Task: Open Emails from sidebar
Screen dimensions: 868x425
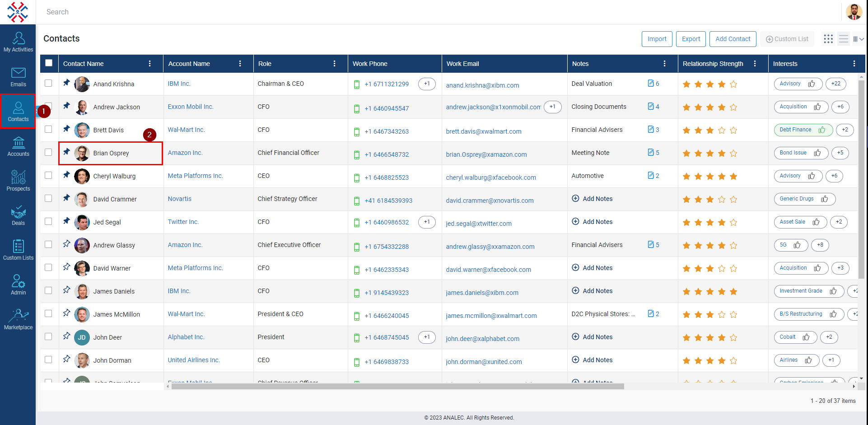Action: pos(18,77)
